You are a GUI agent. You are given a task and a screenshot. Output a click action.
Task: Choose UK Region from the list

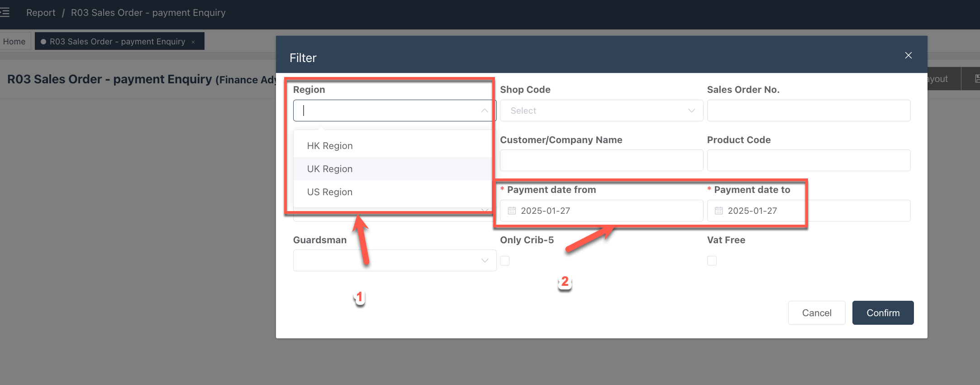tap(330, 169)
